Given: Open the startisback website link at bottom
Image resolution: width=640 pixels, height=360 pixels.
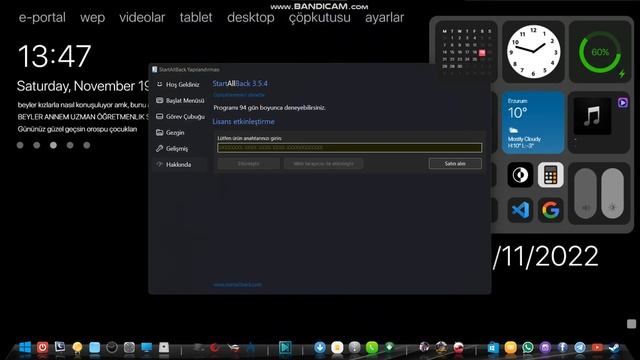Looking at the screenshot, I should click(x=237, y=284).
